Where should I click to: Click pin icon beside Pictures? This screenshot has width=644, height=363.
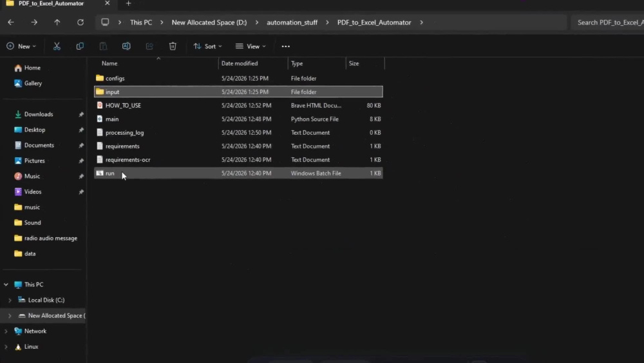[81, 161]
